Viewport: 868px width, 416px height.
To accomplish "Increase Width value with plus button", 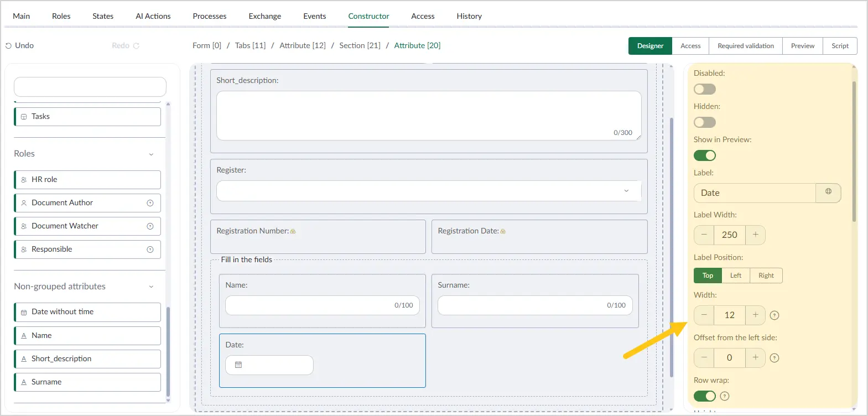I will tap(755, 315).
